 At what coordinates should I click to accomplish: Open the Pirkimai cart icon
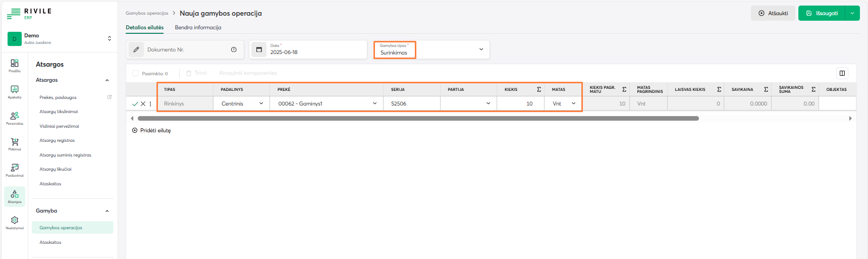click(15, 143)
